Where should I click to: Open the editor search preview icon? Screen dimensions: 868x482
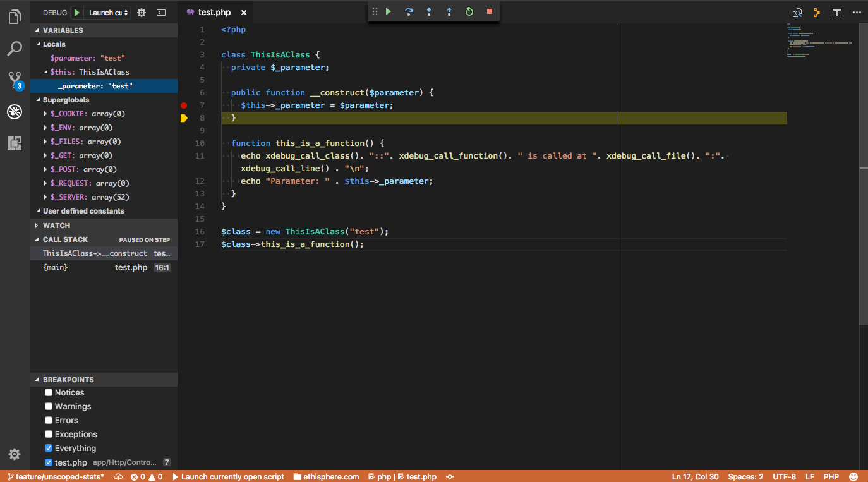click(x=797, y=13)
